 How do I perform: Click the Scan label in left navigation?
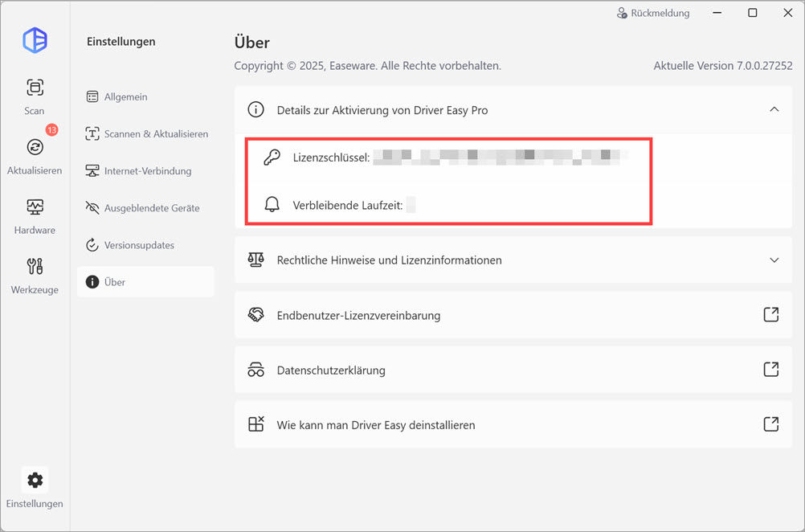[x=35, y=111]
